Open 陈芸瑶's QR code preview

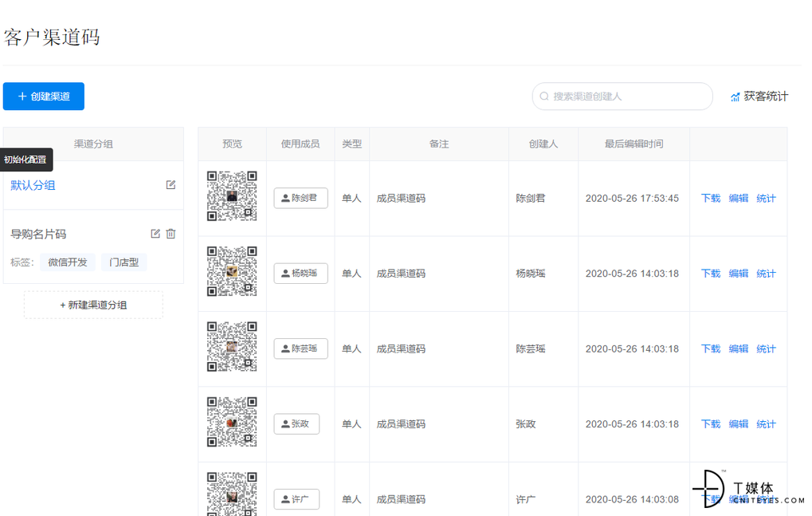(x=232, y=347)
